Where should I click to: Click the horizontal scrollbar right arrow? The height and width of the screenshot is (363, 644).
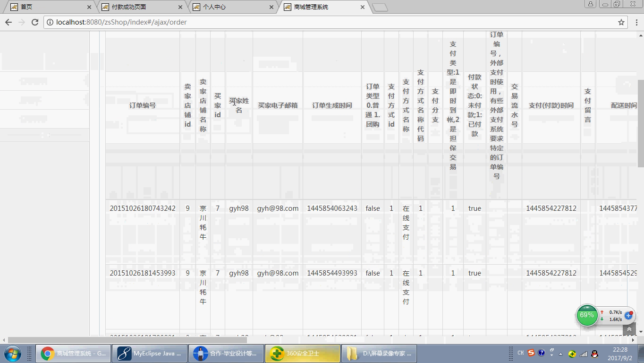(633, 340)
